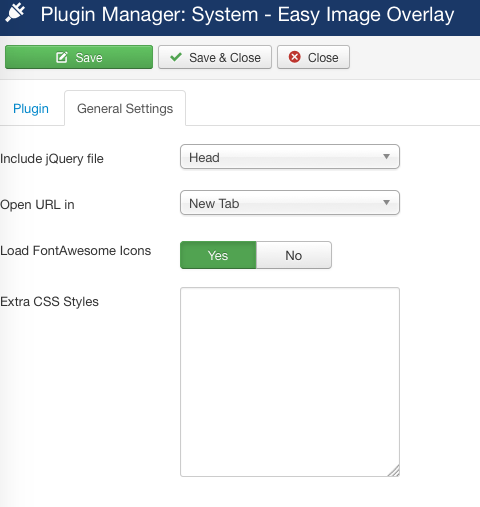Click the Load FontAwesome Icons label

click(75, 251)
